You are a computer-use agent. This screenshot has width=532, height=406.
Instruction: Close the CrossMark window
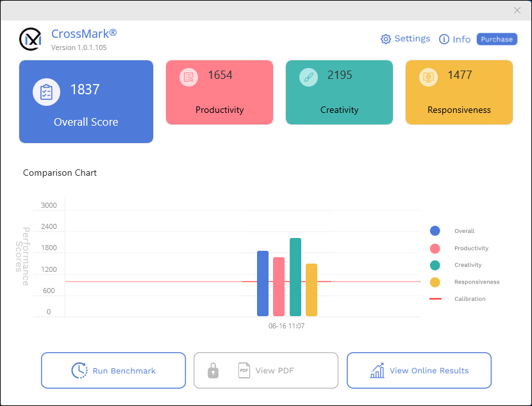pos(517,10)
